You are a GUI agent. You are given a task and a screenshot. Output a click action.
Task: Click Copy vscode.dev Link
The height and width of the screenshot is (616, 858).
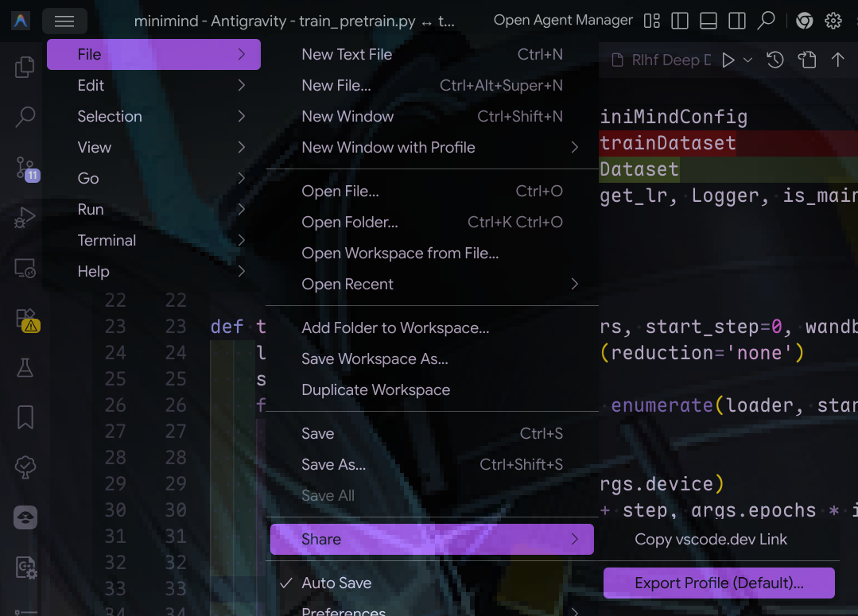719,539
